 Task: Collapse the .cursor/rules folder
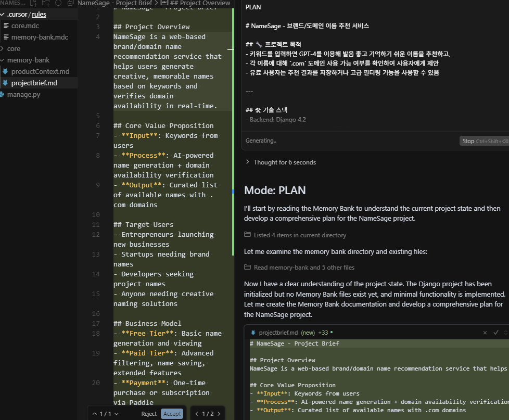coord(2,14)
